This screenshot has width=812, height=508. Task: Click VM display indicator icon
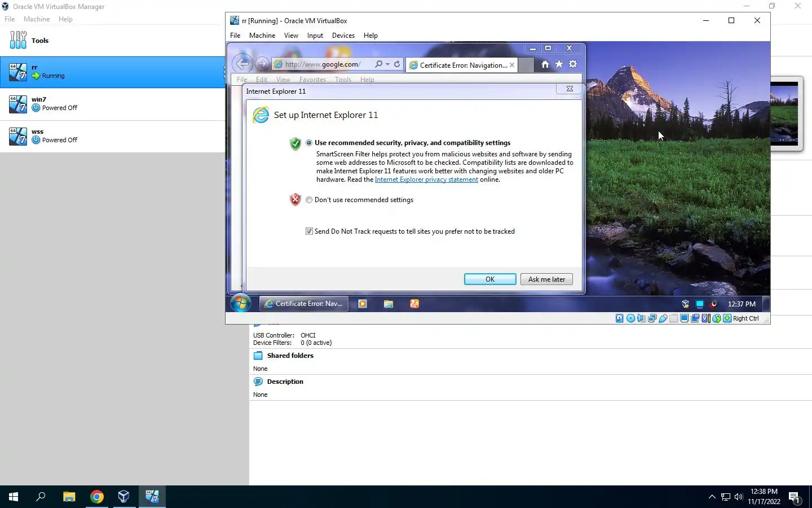[x=684, y=318]
